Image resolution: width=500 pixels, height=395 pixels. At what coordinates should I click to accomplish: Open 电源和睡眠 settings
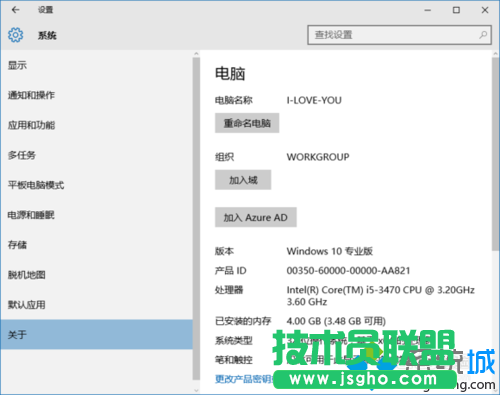96,215
